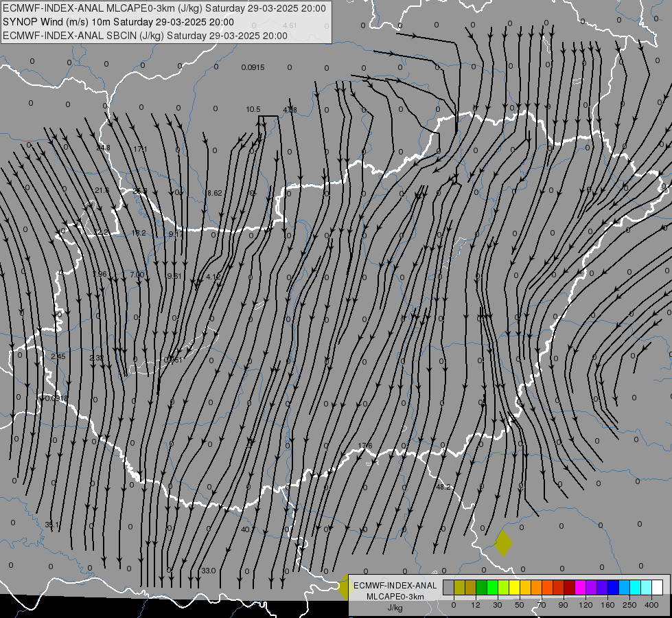Click the map value 40.7
672x618 pixels.
pyautogui.click(x=248, y=529)
